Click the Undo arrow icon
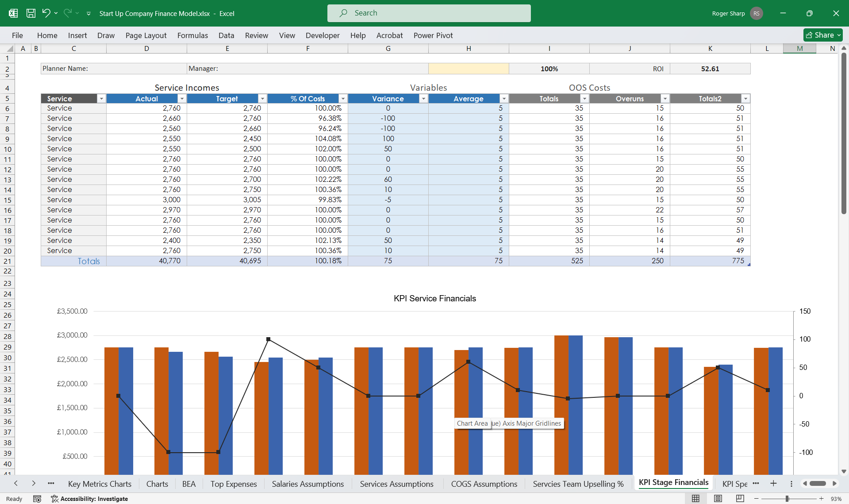This screenshot has width=849, height=504. pyautogui.click(x=46, y=13)
